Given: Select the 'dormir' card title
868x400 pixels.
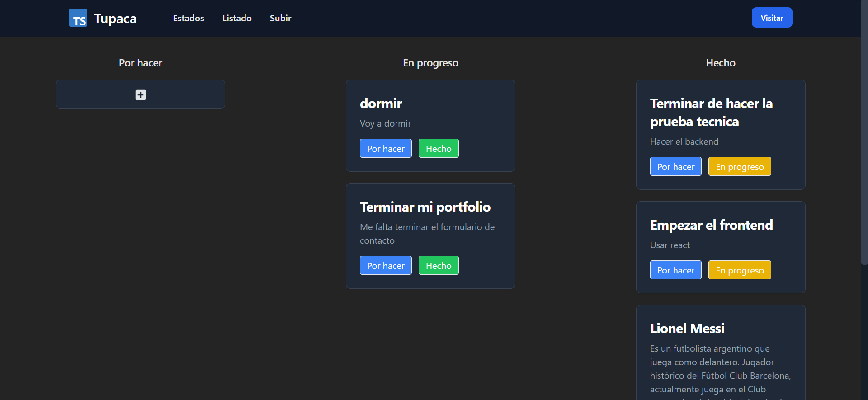Looking at the screenshot, I should [381, 104].
